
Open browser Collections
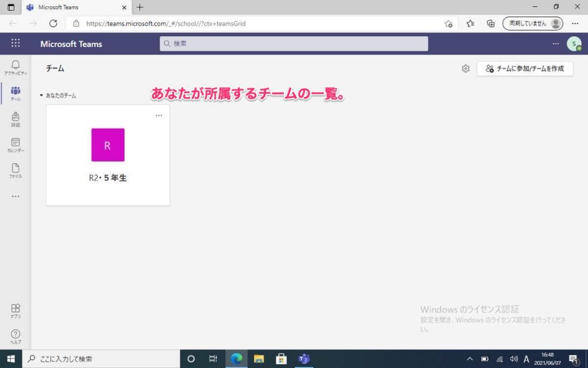click(490, 24)
